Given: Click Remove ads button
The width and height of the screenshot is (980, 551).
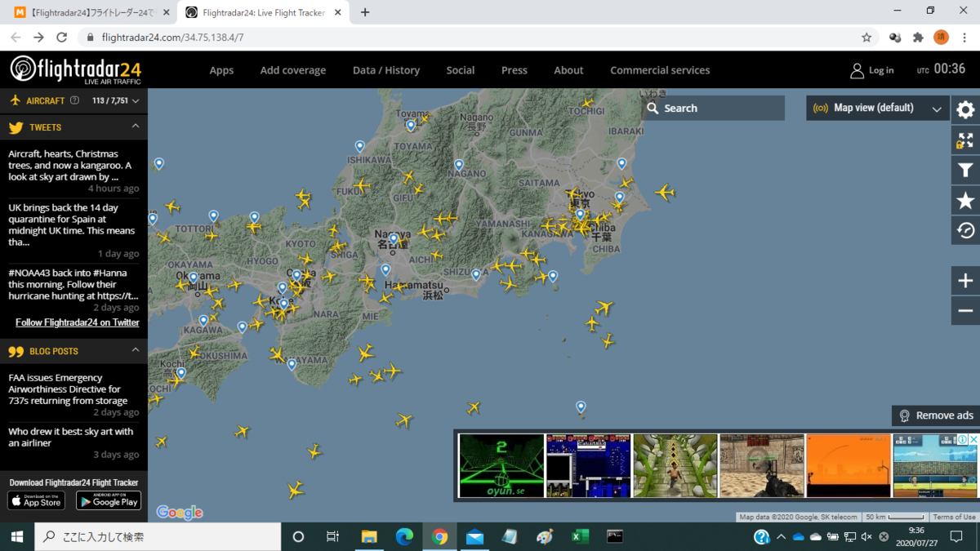Looking at the screenshot, I should (936, 415).
